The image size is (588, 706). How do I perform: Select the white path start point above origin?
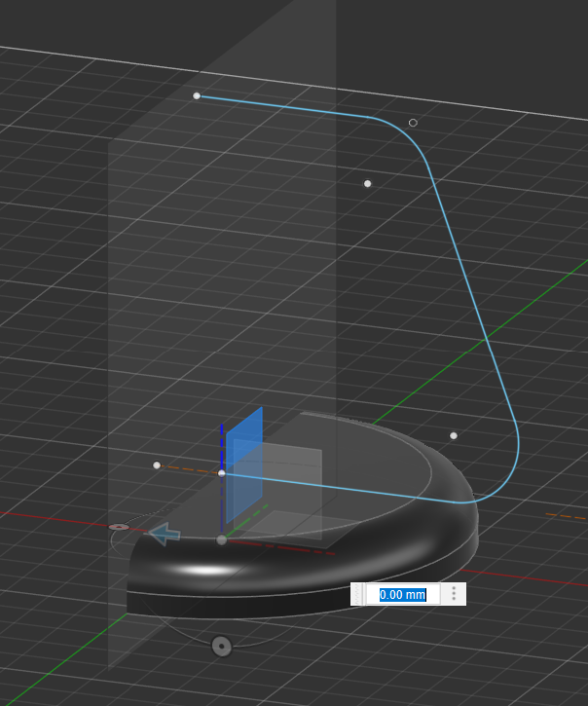point(222,473)
